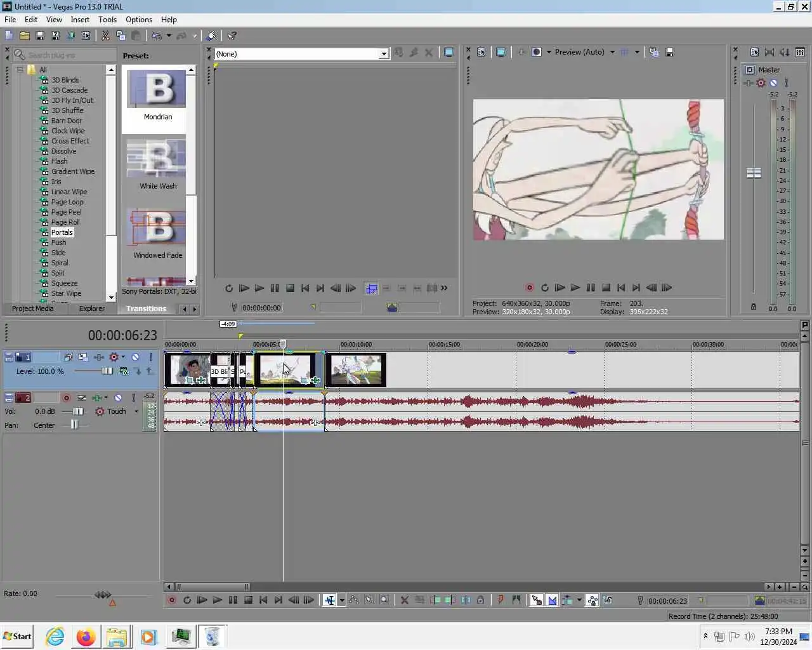Click the Open folder icon in the toolbar
The height and width of the screenshot is (650, 812).
24,36
